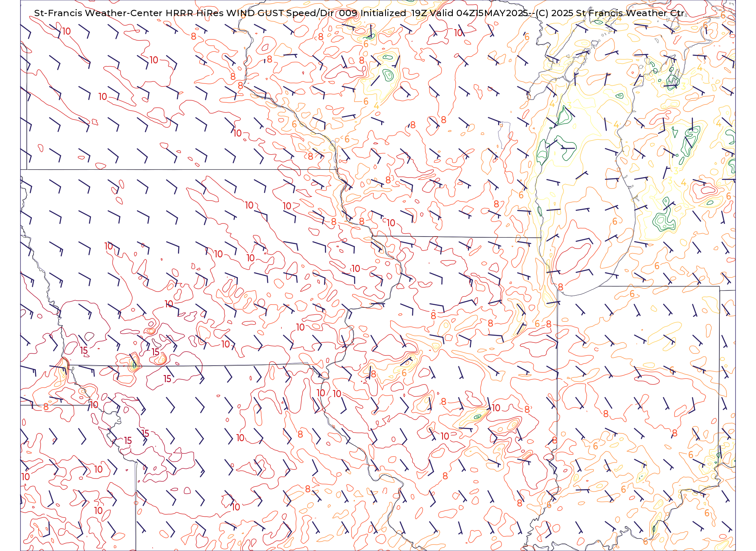Click the 'St-Francis Weather-Center' title text

pyautogui.click(x=98, y=13)
